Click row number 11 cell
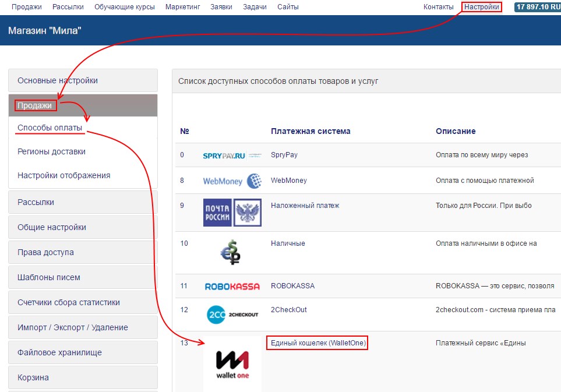561x392 pixels. (184, 286)
